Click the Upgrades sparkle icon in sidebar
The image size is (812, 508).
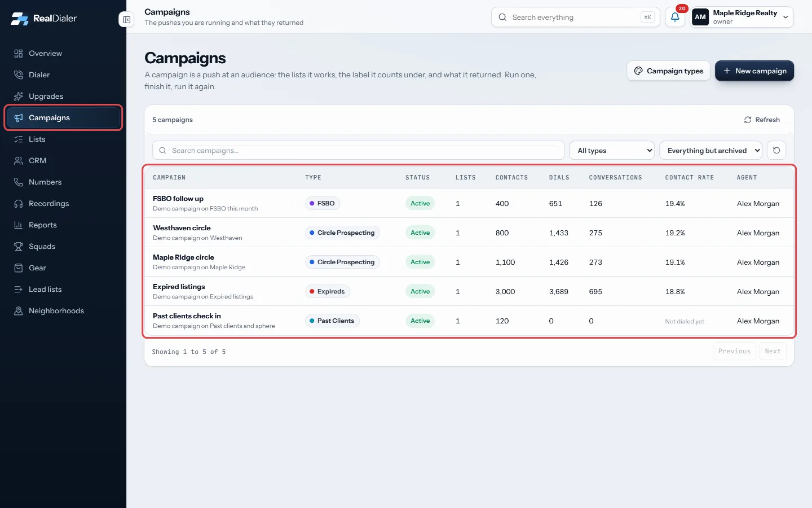tap(19, 97)
